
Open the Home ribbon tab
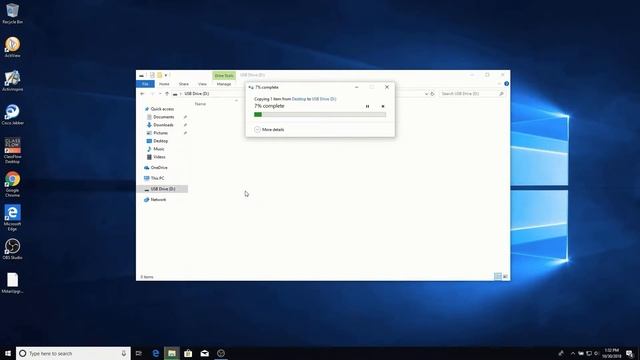[164, 84]
